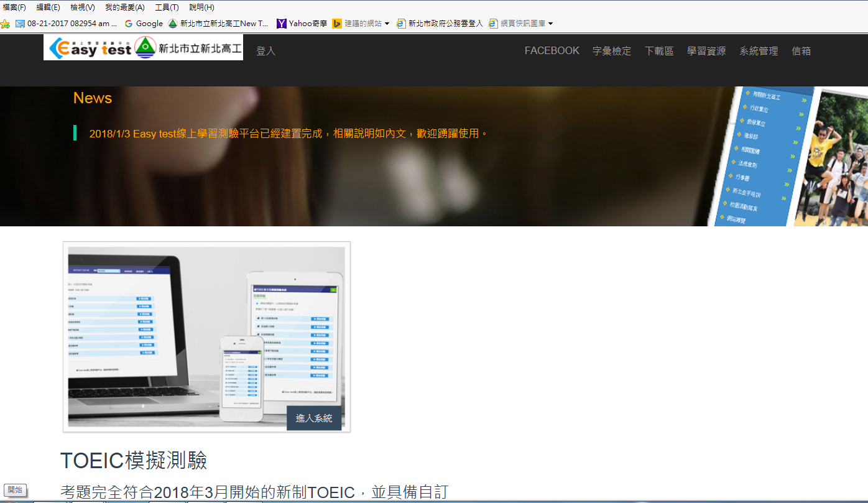The height and width of the screenshot is (503, 868).
Task: Open the 新北市立新北高工 favorites bar shortcut
Action: click(x=218, y=24)
